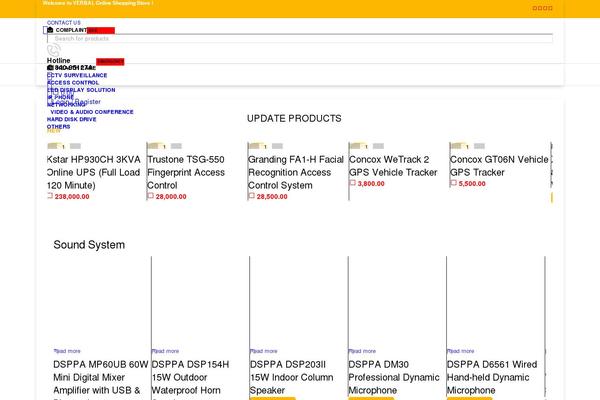Select the UPDATE PRODUCTS heading
Image resolution: width=600 pixels, height=400 pixels.
[294, 119]
